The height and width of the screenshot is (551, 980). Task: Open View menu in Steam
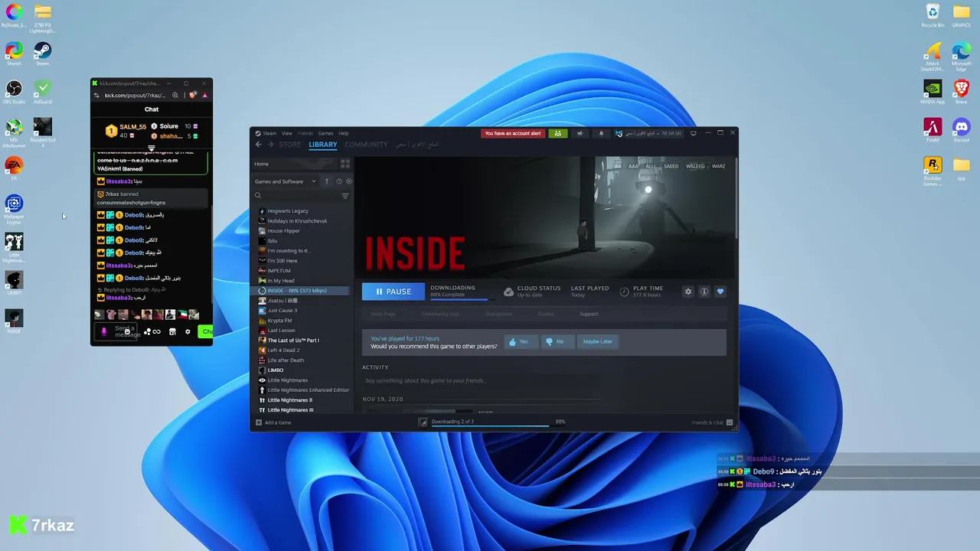coord(286,133)
